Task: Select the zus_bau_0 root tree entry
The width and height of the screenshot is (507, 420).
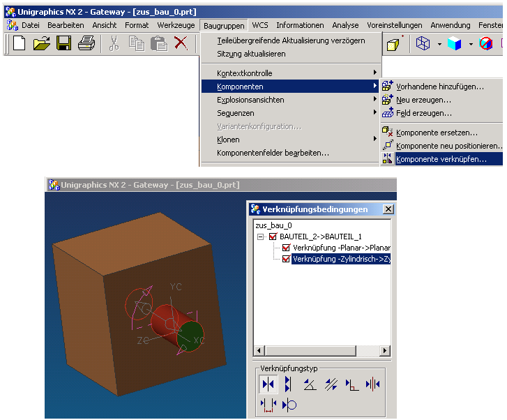Action: [x=273, y=225]
